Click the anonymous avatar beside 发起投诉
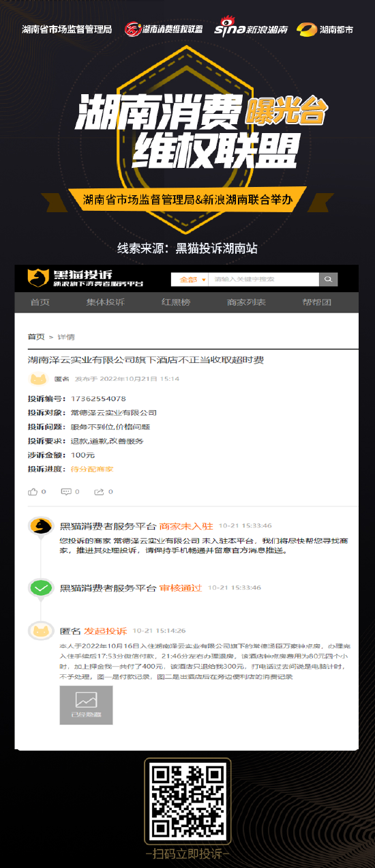375x868 pixels. click(41, 631)
